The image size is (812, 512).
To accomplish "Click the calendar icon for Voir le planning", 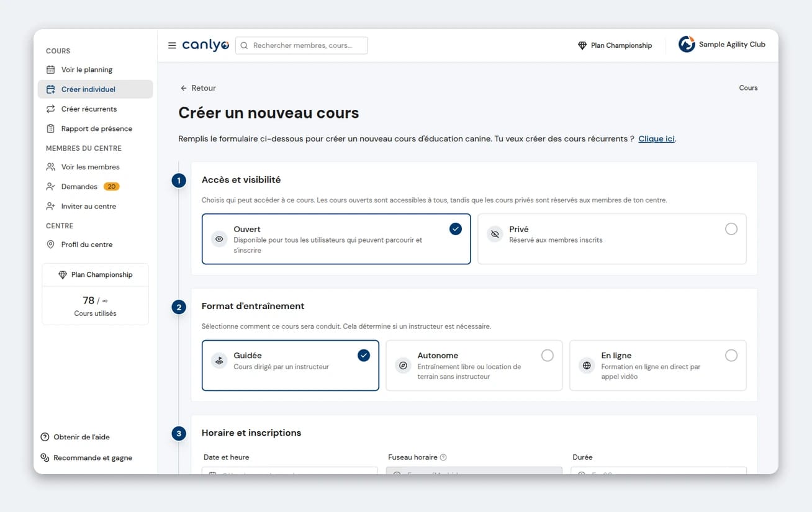I will click(x=51, y=70).
